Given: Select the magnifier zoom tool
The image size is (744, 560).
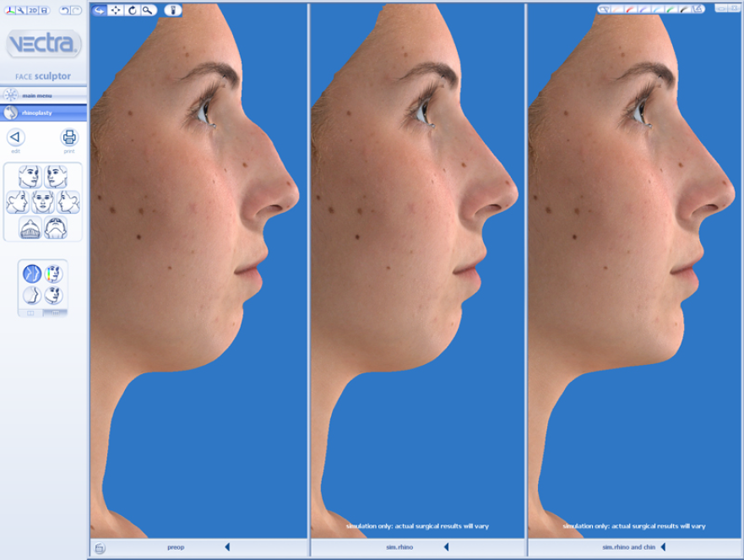Looking at the screenshot, I should tap(148, 10).
